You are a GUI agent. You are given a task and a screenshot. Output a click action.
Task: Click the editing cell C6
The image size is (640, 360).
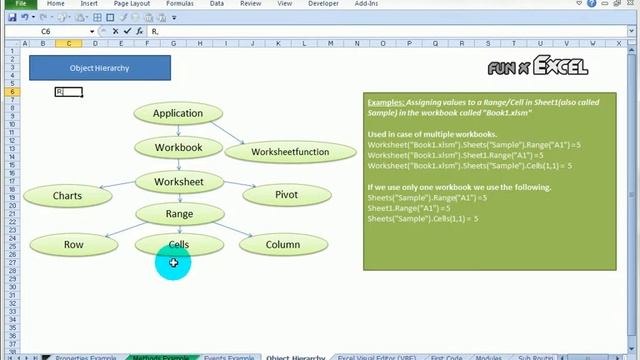[69, 92]
